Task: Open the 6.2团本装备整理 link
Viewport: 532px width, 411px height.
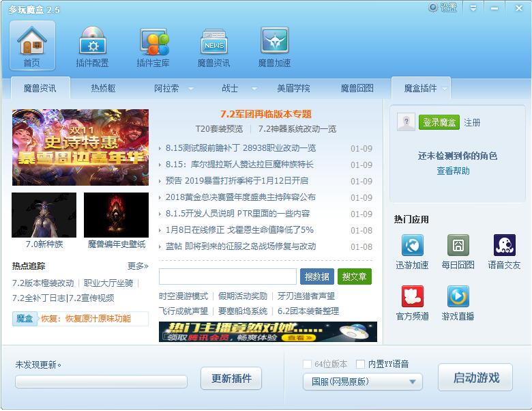Action: (308, 311)
